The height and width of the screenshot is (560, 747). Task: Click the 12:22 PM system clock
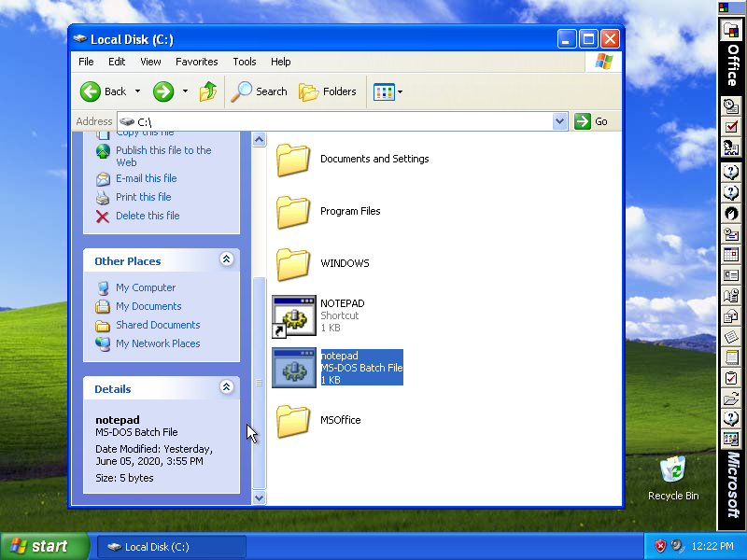pyautogui.click(x=712, y=546)
